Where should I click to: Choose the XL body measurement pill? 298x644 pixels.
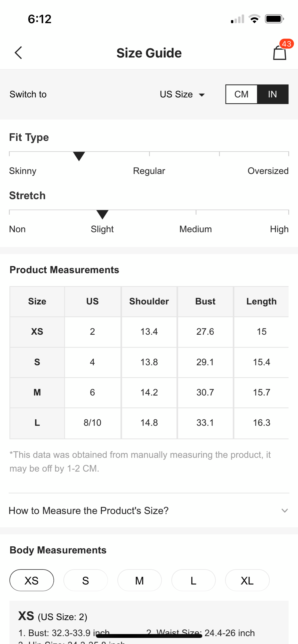pyautogui.click(x=247, y=580)
